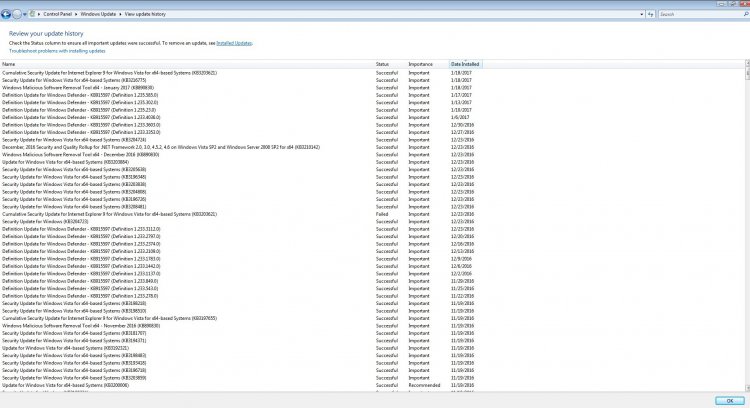Select Security Update for Windows (KB3204723) row
The height and width of the screenshot is (408, 750).
[239, 221]
